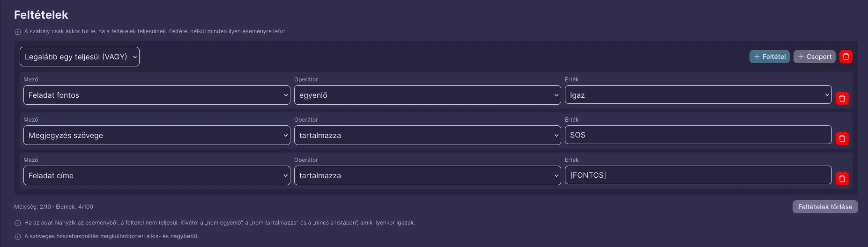Delete the whole condition group with red trash icon
Image resolution: width=868 pixels, height=247 pixels.
846,57
